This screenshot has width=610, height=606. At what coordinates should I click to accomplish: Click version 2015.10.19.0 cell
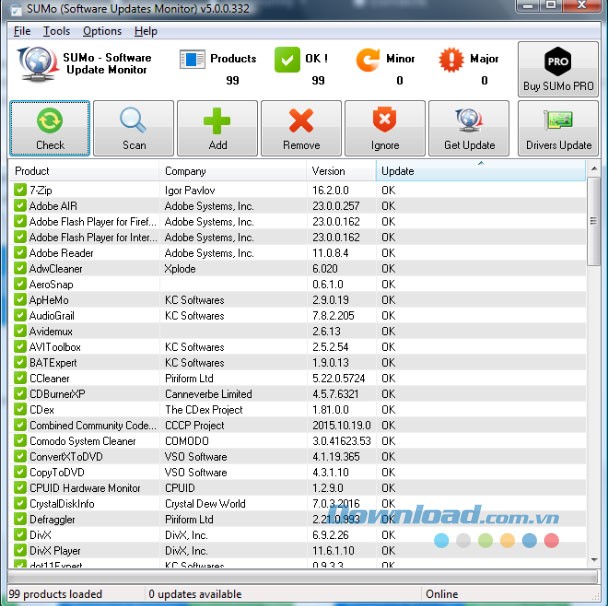pos(342,425)
